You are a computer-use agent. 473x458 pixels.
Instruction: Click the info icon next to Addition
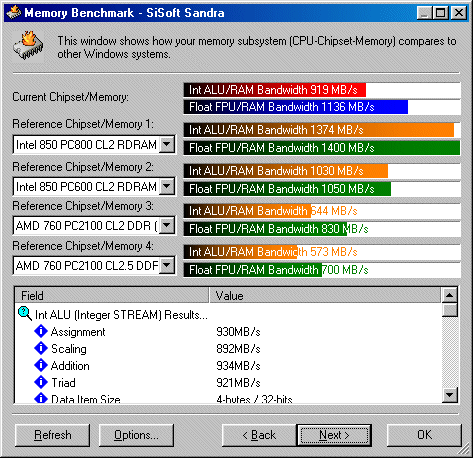click(x=41, y=365)
